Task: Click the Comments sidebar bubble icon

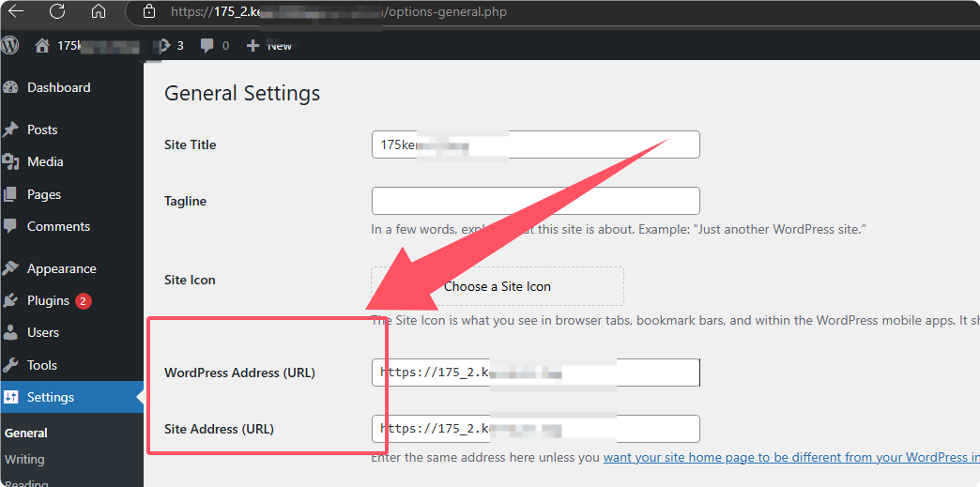Action: pos(10,226)
